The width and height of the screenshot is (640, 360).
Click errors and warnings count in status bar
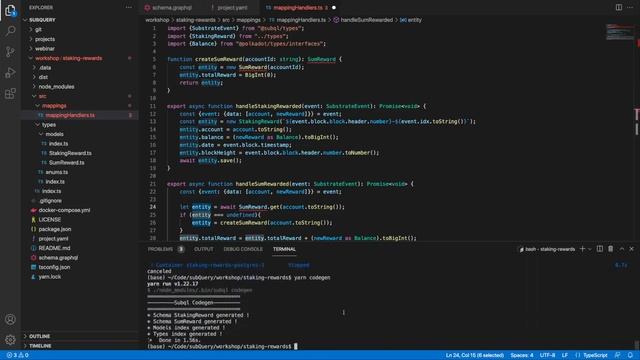pyautogui.click(x=18, y=355)
